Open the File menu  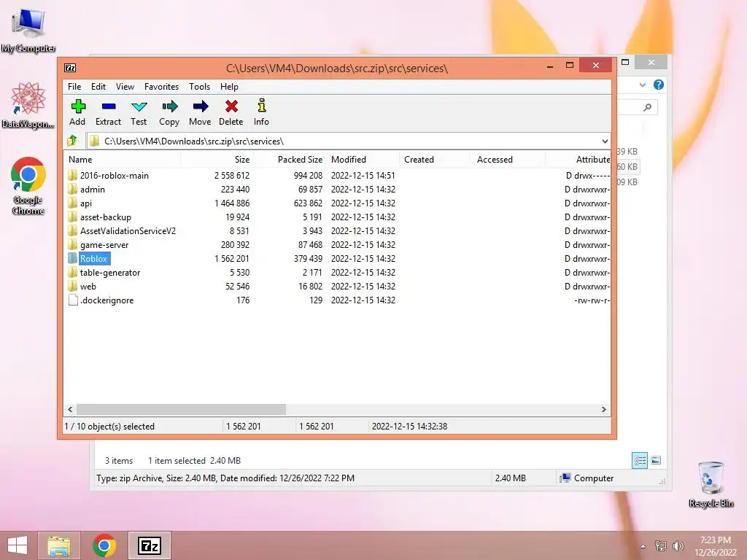pos(74,87)
